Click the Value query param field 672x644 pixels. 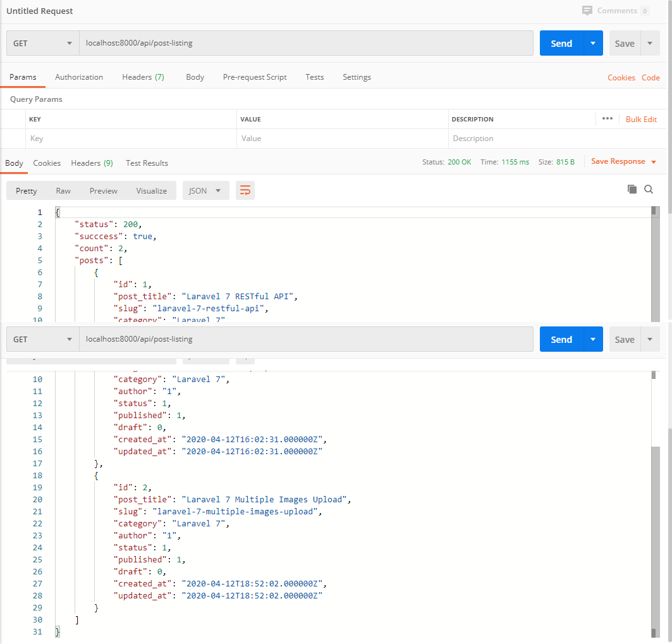point(343,139)
